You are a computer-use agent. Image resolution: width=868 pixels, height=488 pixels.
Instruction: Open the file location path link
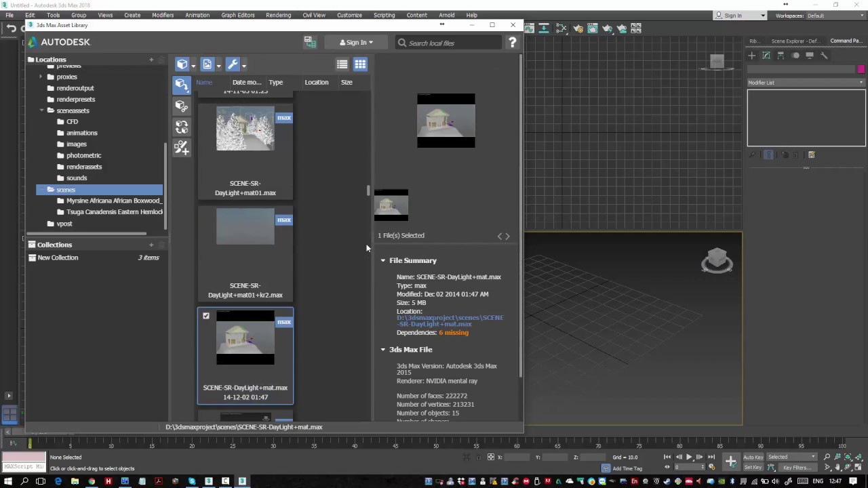(x=450, y=321)
